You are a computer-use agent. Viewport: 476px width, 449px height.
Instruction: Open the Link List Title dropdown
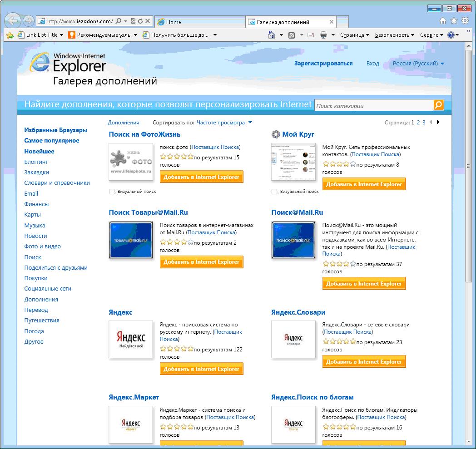62,35
